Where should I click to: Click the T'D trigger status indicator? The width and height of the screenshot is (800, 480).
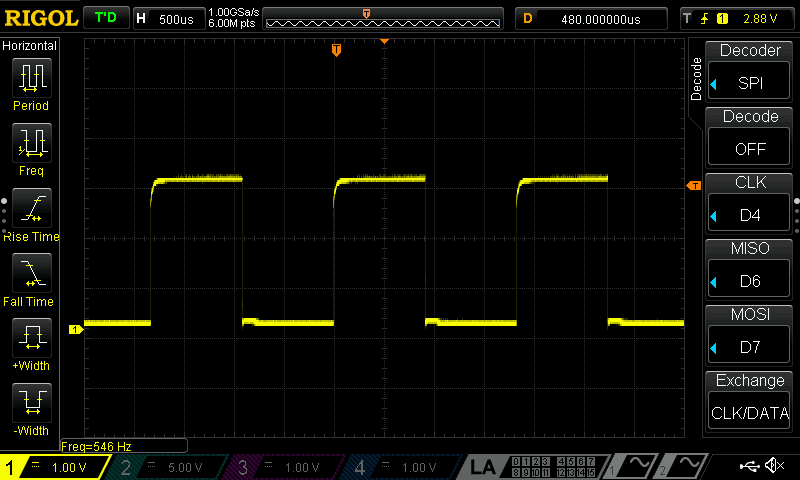pos(105,18)
